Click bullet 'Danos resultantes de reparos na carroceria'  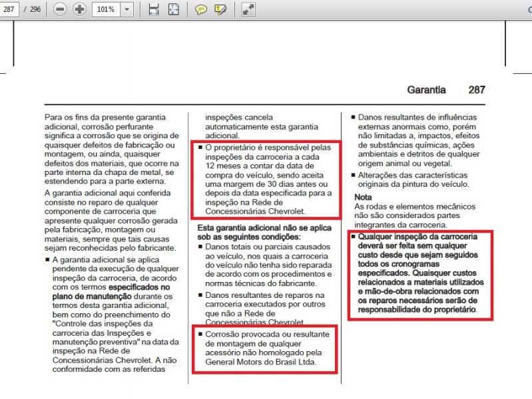click(262, 309)
